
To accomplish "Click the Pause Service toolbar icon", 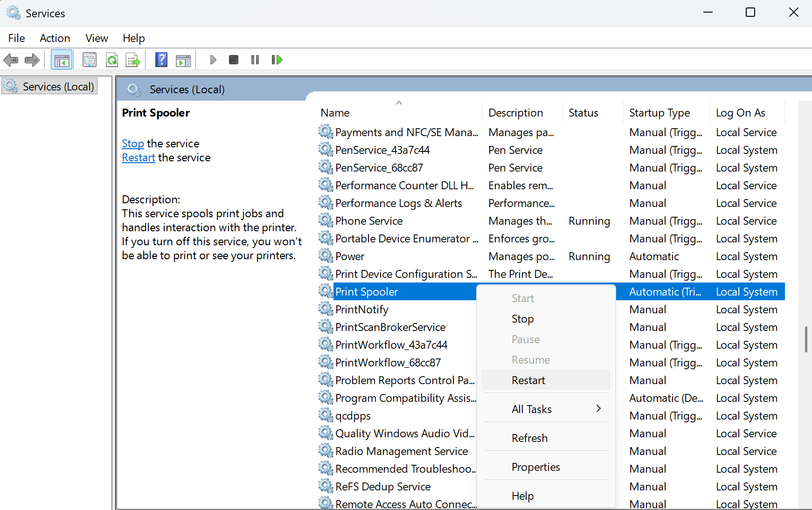I will pyautogui.click(x=255, y=60).
